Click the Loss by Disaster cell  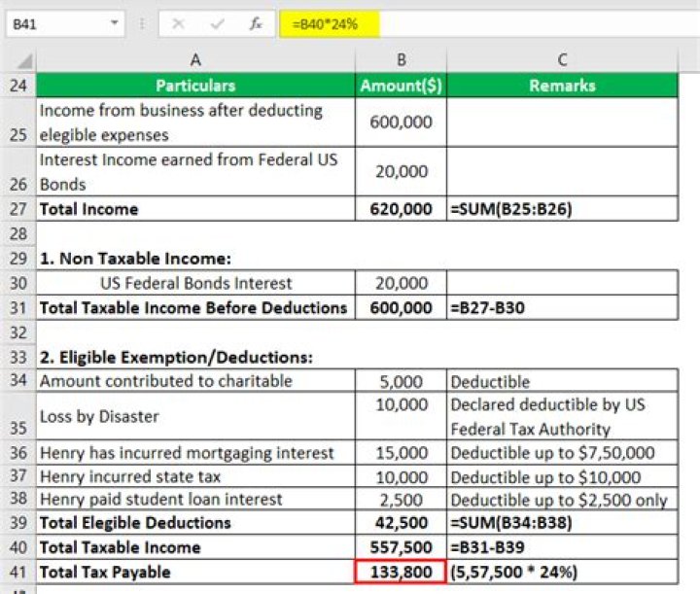click(195, 416)
